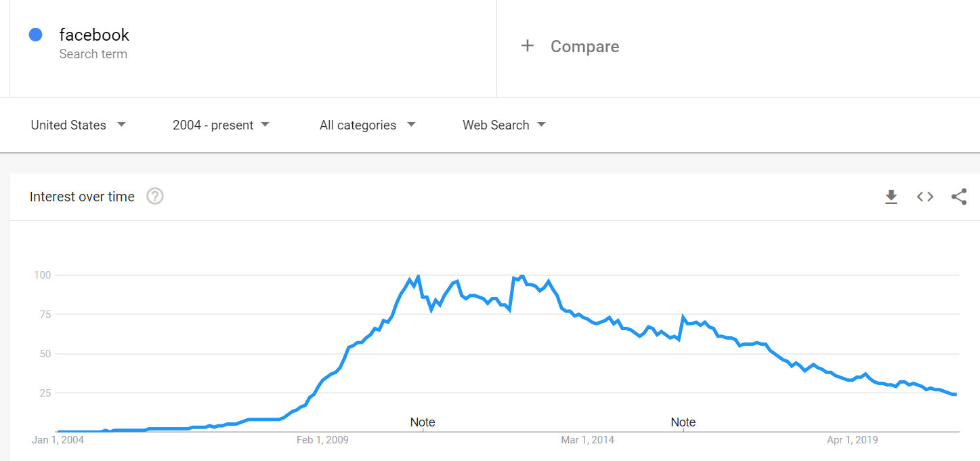Click the plus icon next to Compare
Screen dimensions: 980x461
point(528,46)
